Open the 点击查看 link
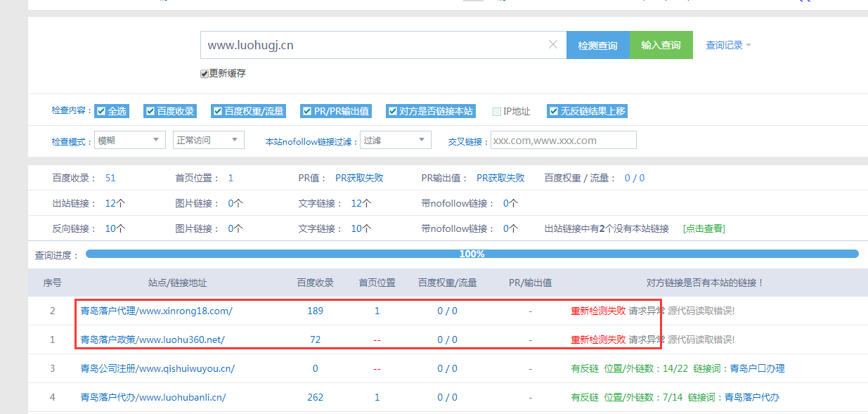Image resolution: width=868 pixels, height=414 pixels. tap(704, 228)
